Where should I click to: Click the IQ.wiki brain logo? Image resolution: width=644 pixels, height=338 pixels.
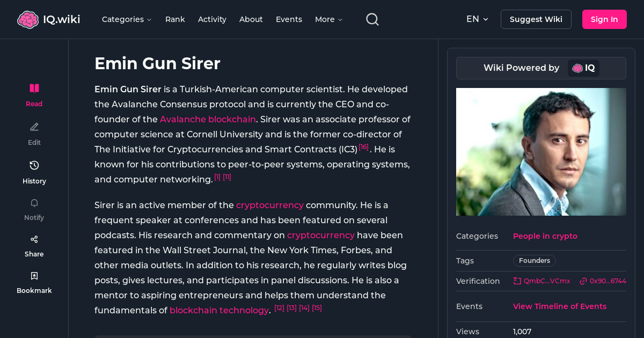(x=28, y=19)
